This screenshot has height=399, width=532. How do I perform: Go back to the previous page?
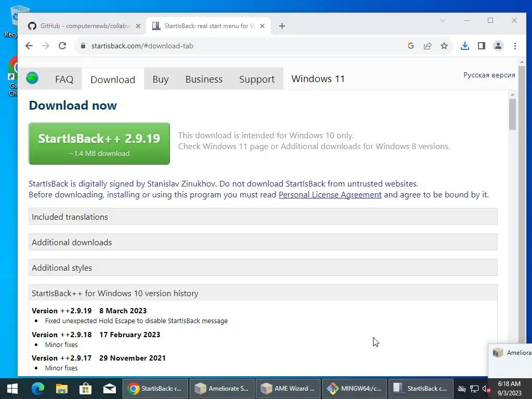29,46
